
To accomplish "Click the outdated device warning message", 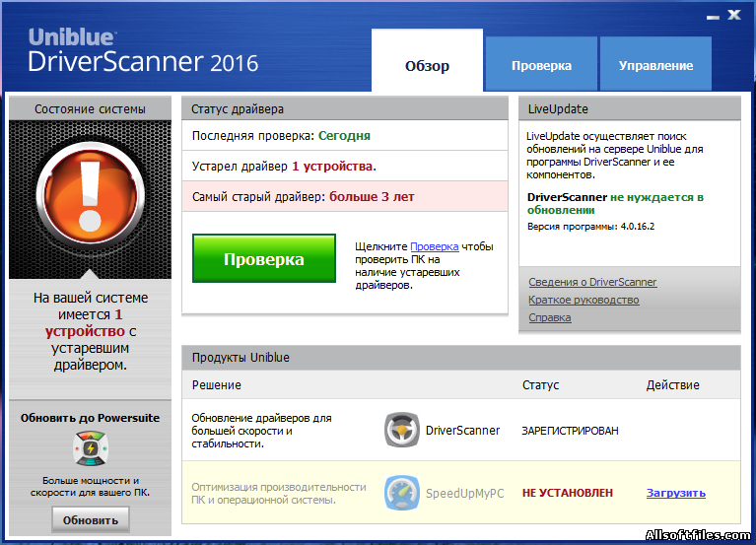I will [90, 331].
